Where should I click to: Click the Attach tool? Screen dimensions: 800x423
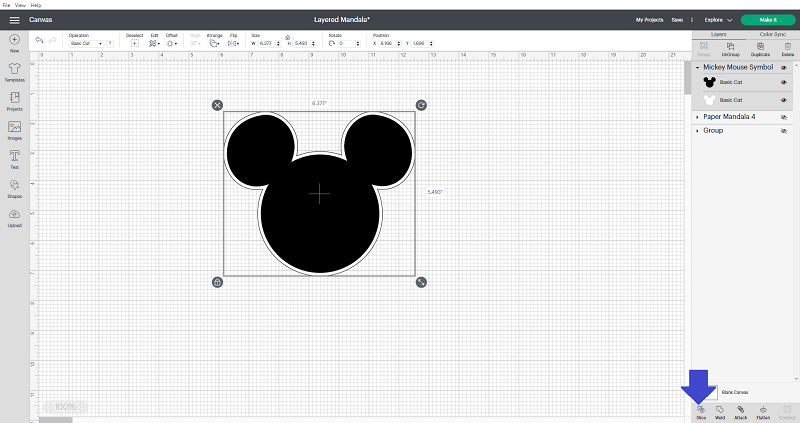pos(741,413)
